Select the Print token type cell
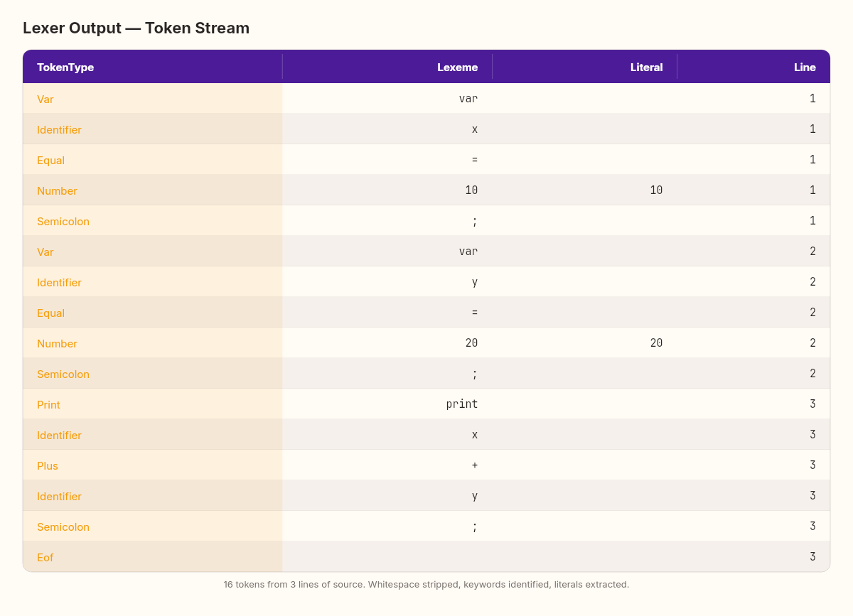The image size is (853, 616). click(153, 404)
